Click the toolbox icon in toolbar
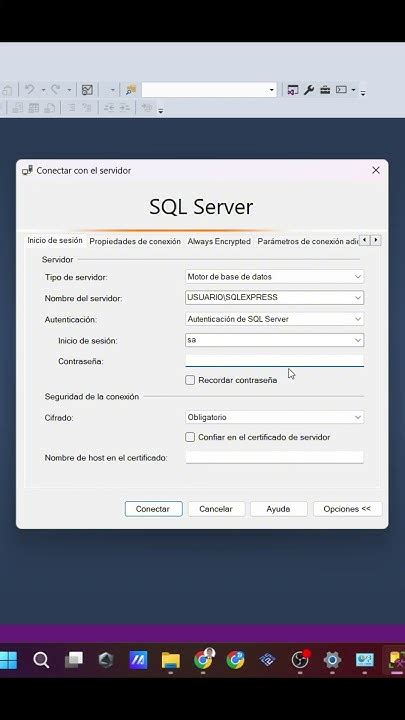The height and width of the screenshot is (720, 405). [x=325, y=90]
